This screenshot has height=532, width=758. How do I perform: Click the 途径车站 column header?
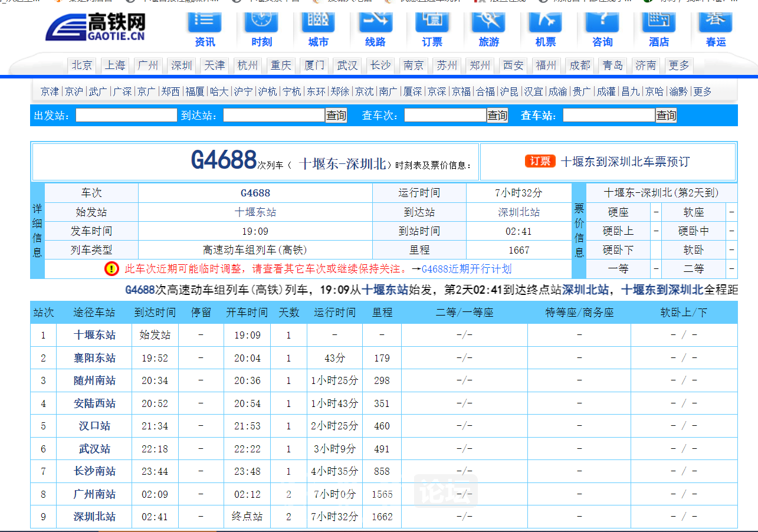(94, 313)
